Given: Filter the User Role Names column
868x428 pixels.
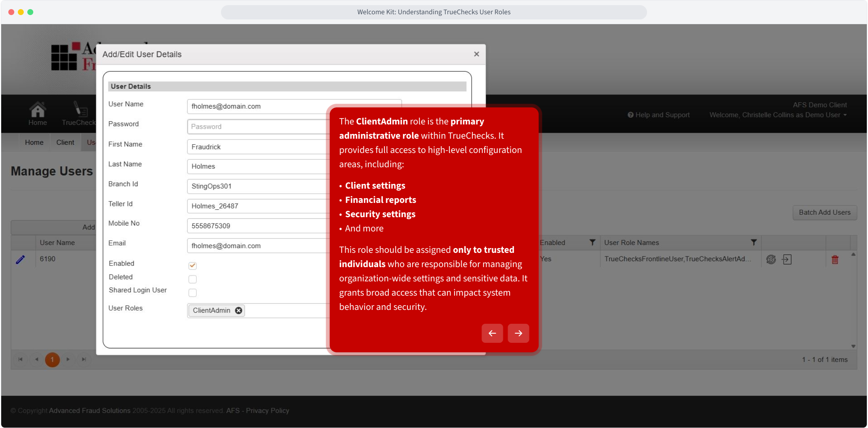Looking at the screenshot, I should point(754,243).
